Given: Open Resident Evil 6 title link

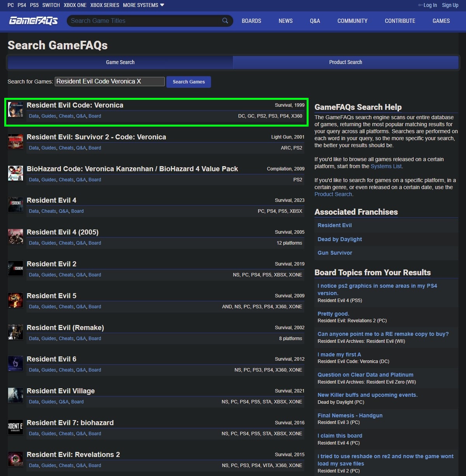Looking at the screenshot, I should click(51, 359).
